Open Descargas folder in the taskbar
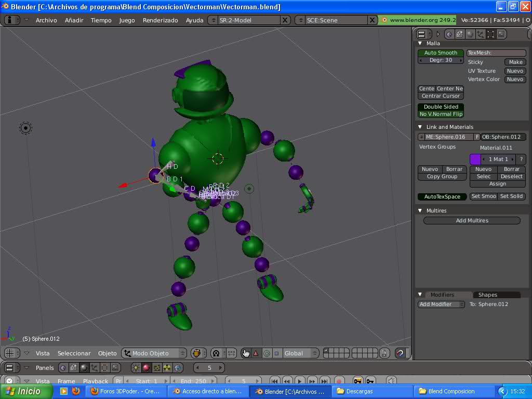Screen dimensions: 532x399 coord(372,392)
